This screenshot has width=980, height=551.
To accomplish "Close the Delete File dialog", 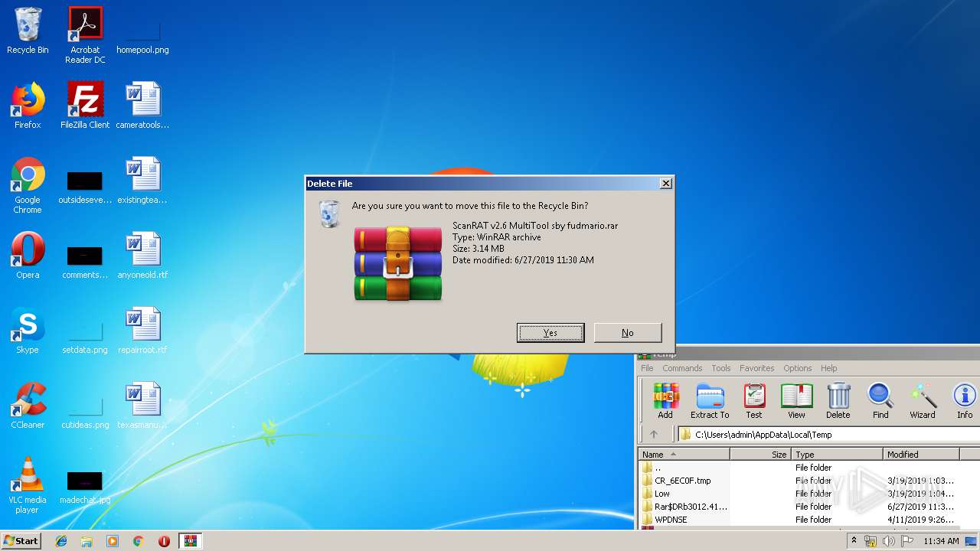I will (665, 183).
